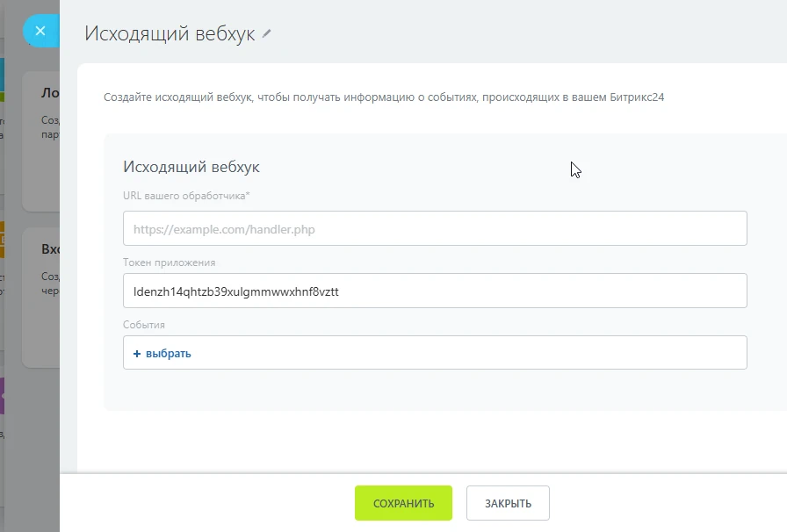This screenshot has height=532, width=787.
Task: Focus the "URL вашего обработчика" input field
Action: (x=435, y=229)
